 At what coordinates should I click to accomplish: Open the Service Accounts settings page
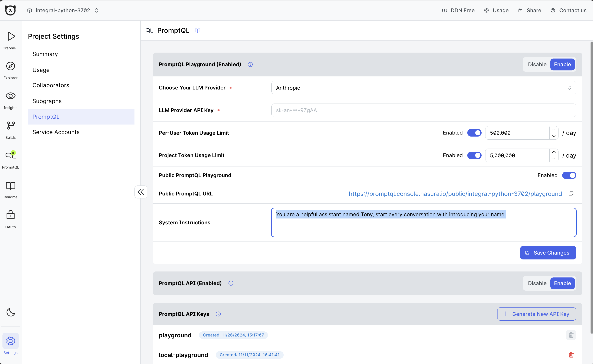tap(56, 132)
